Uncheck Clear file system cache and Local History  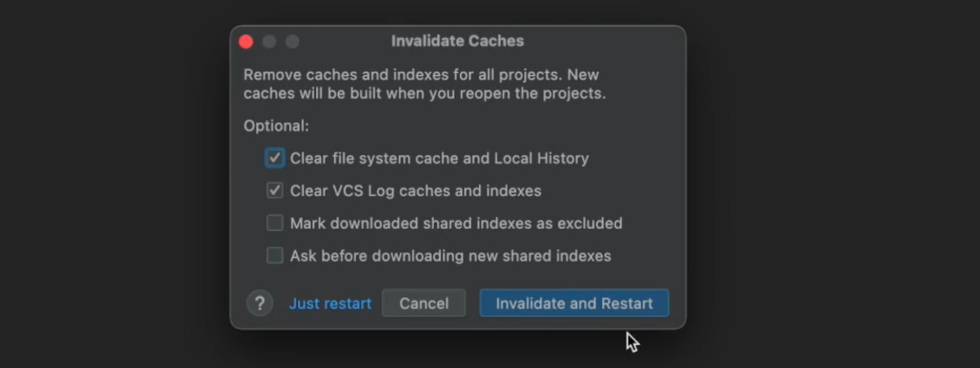(275, 158)
